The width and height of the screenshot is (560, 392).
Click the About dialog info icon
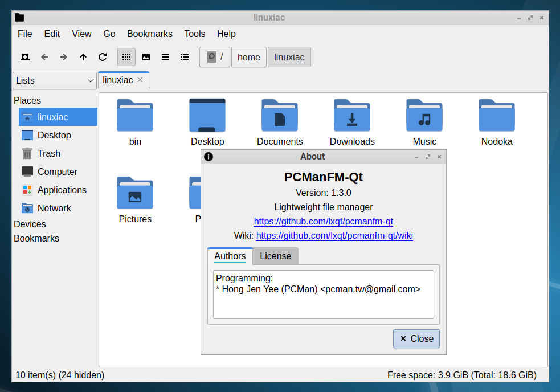pyautogui.click(x=209, y=157)
